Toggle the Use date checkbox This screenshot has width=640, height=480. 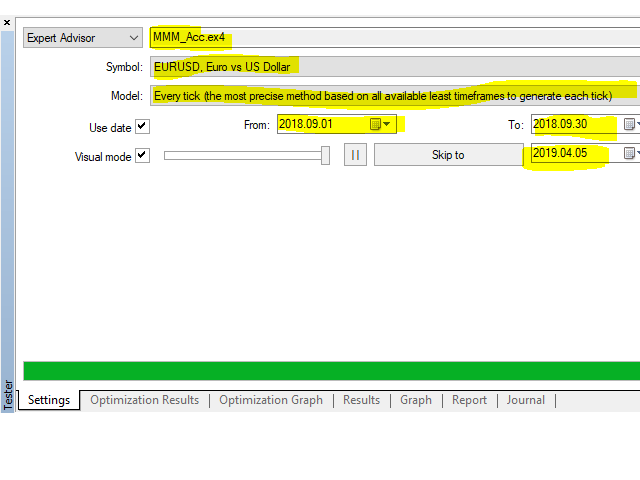pos(142,127)
